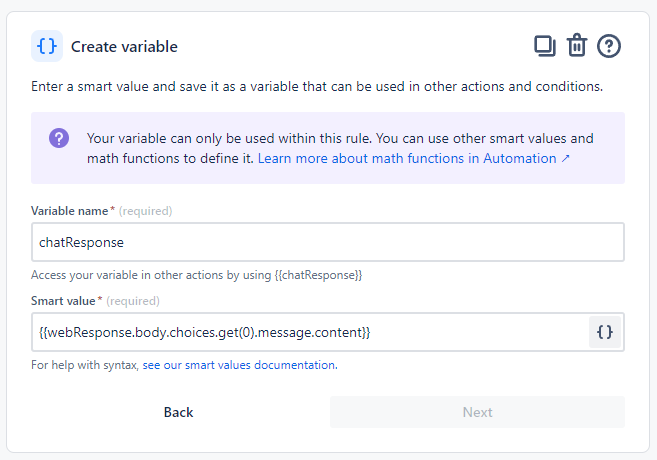Click the duplicate component icon
This screenshot has width=657, height=460.
click(544, 46)
